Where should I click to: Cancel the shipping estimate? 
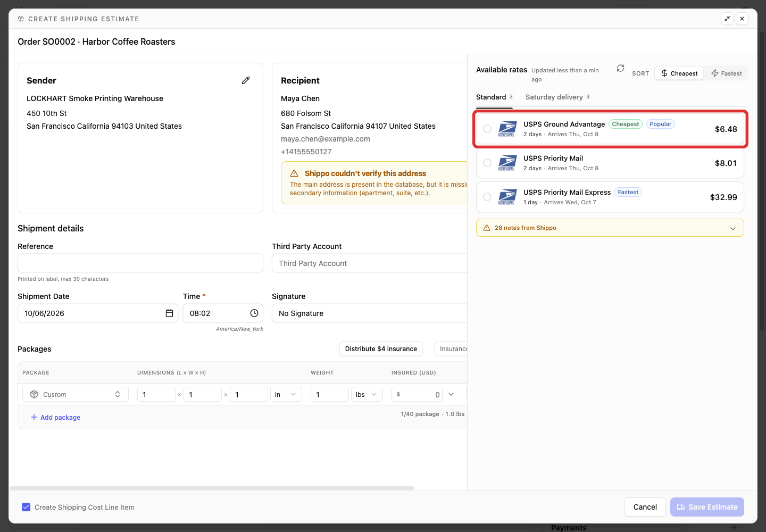pyautogui.click(x=645, y=507)
